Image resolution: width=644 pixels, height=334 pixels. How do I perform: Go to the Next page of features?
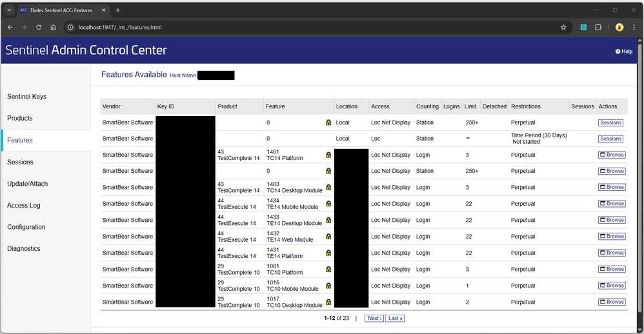point(374,318)
